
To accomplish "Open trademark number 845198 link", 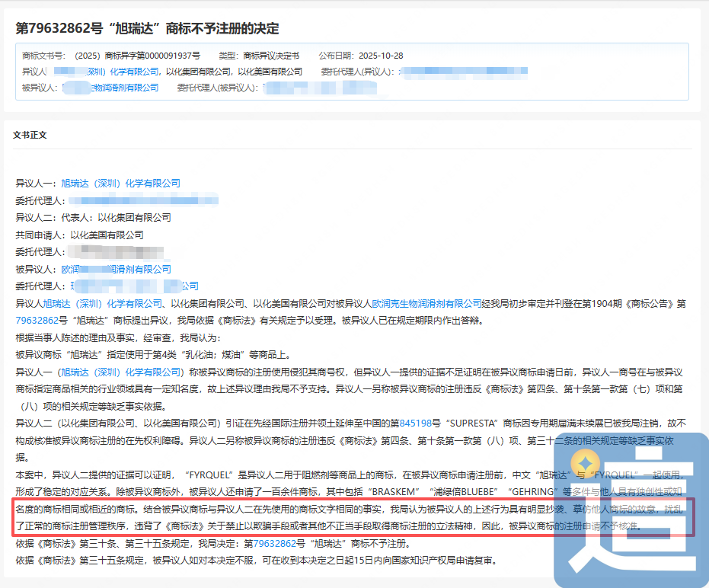I will click(x=416, y=423).
